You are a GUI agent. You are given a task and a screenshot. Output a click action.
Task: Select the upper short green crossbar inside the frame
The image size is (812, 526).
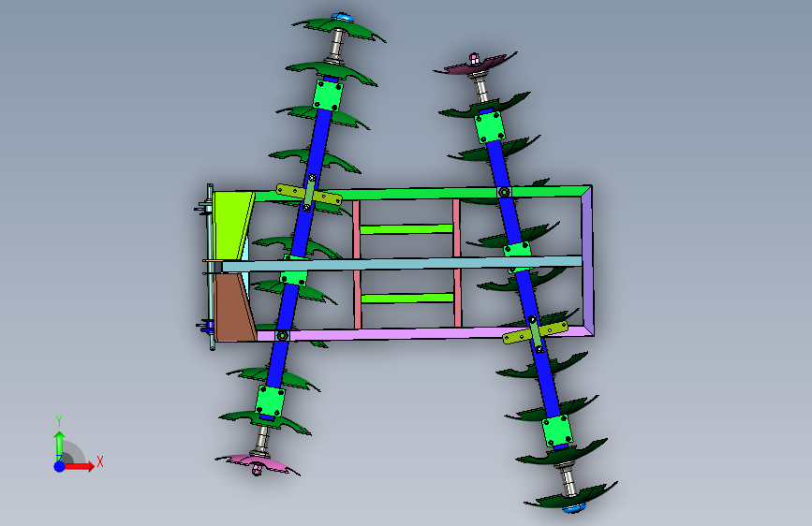[406, 228]
